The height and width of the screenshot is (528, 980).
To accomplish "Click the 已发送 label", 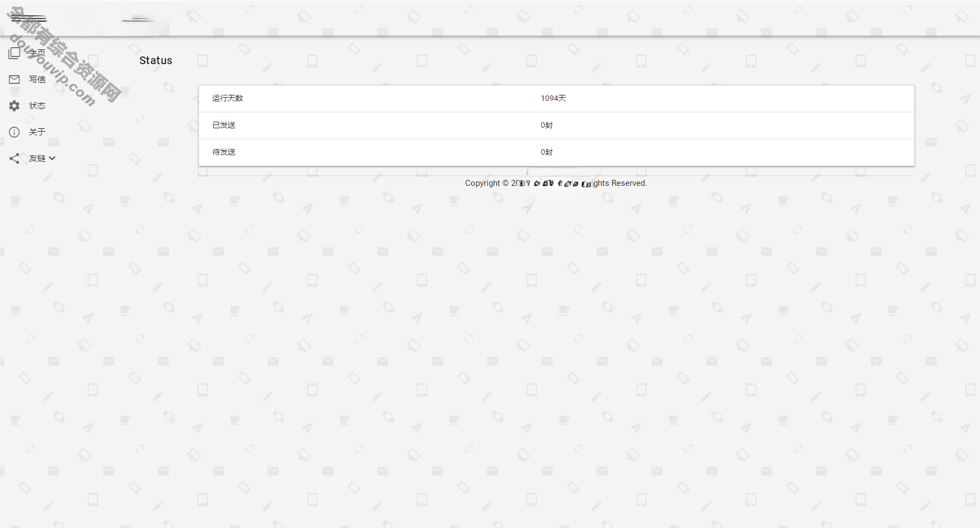I will (224, 125).
